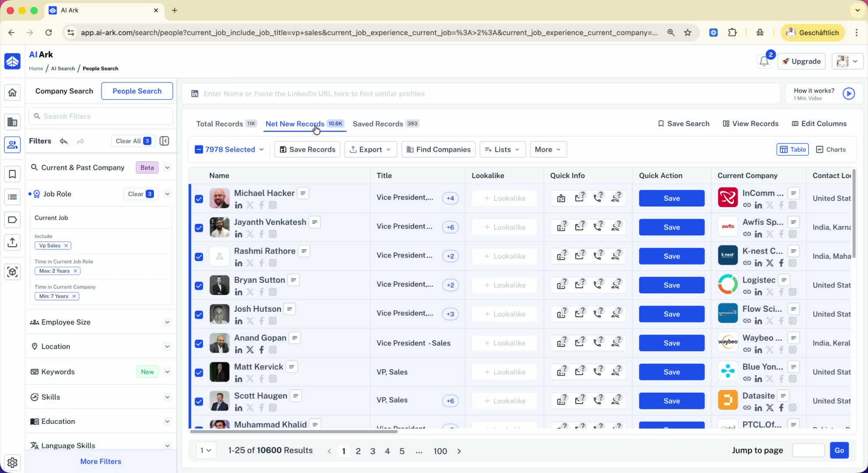Switch to Saved Records tab
Screen dimensions: 868x473
click(378, 124)
